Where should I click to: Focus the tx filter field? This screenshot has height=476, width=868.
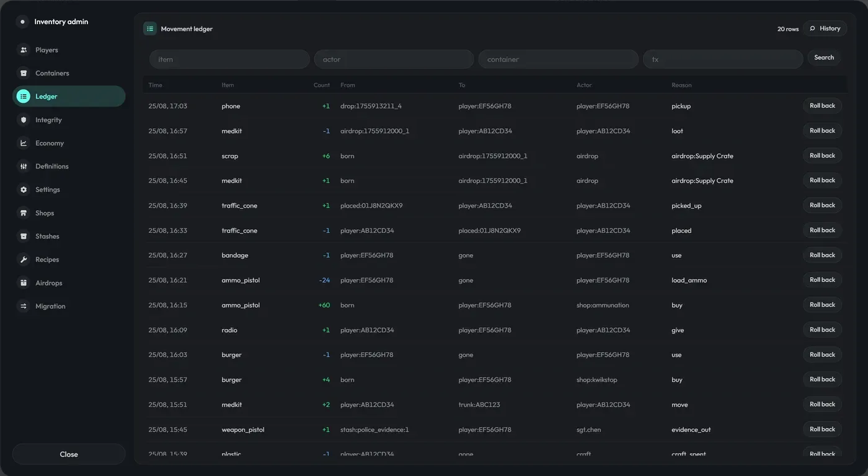(723, 59)
